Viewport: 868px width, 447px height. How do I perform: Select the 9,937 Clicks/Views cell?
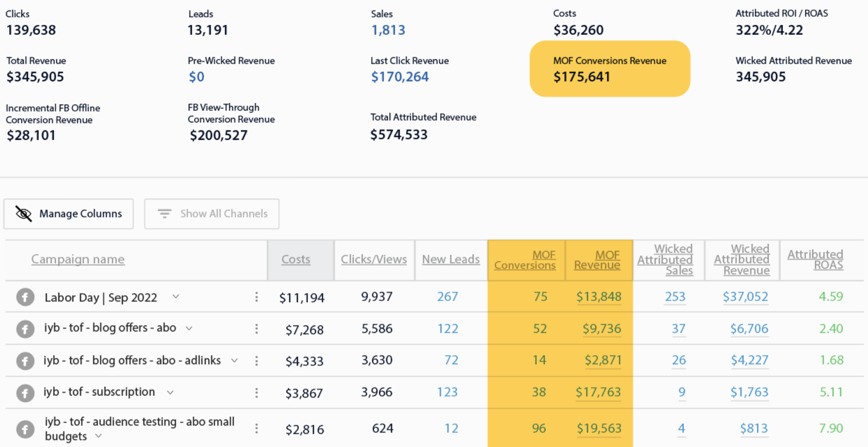coord(377,297)
